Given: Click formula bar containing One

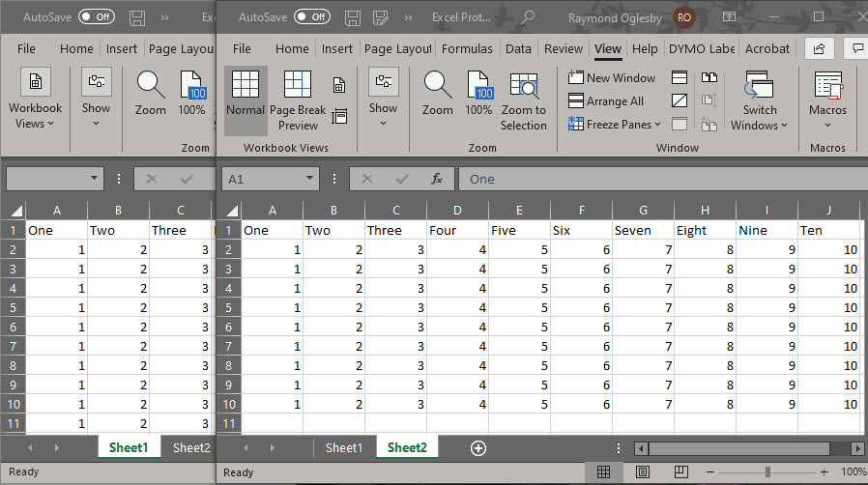Looking at the screenshot, I should (x=664, y=179).
